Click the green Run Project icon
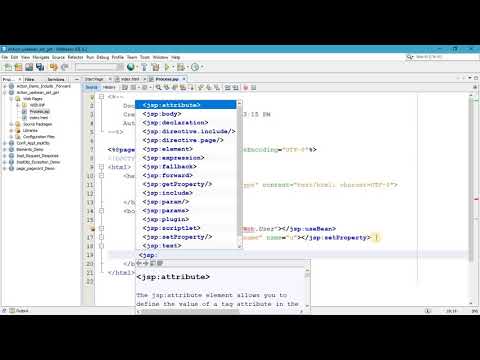480x360 pixels. 167,67
